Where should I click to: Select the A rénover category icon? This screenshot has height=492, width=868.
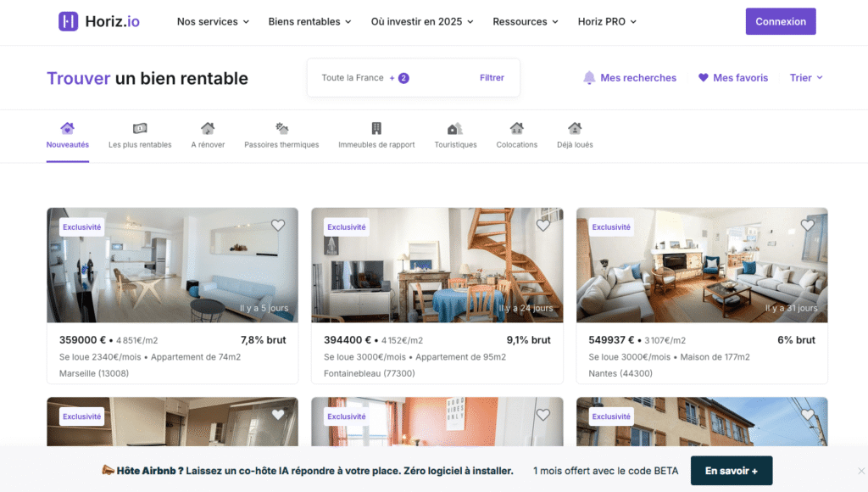208,128
